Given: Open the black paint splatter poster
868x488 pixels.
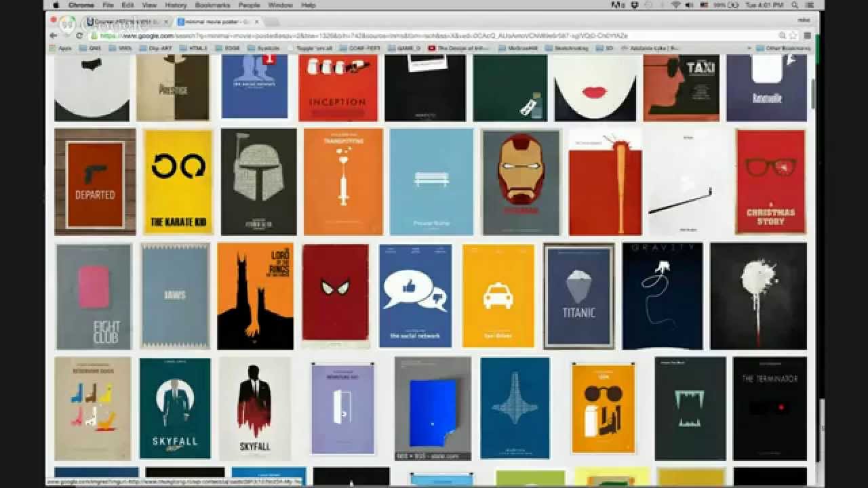Looking at the screenshot, I should [758, 296].
